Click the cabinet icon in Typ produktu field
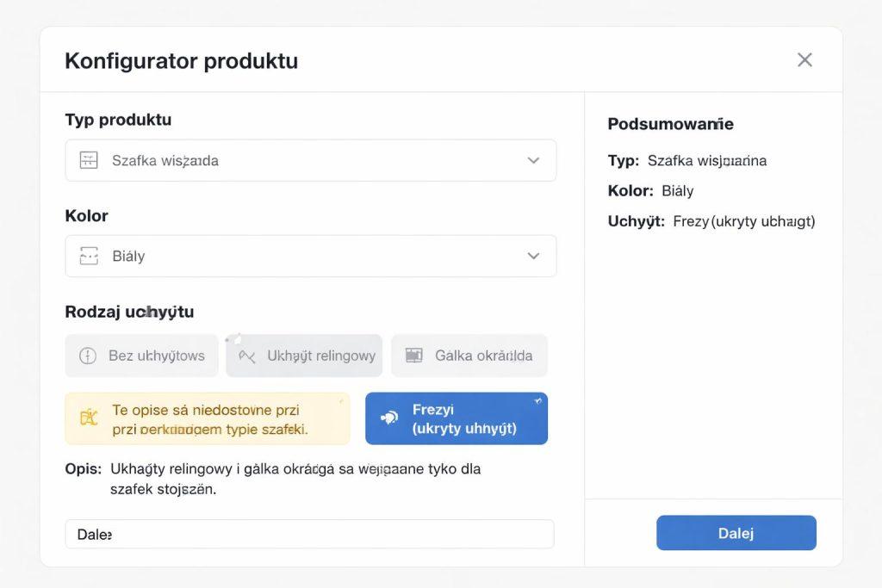 click(x=89, y=160)
